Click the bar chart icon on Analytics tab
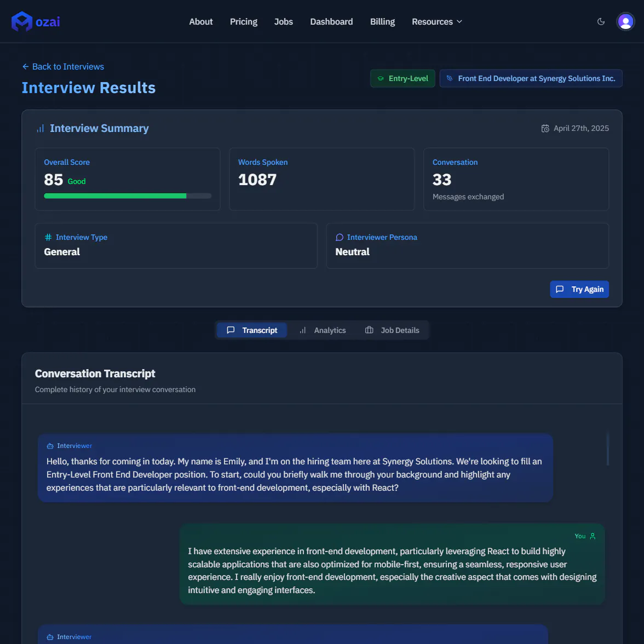644x644 pixels. 303,330
